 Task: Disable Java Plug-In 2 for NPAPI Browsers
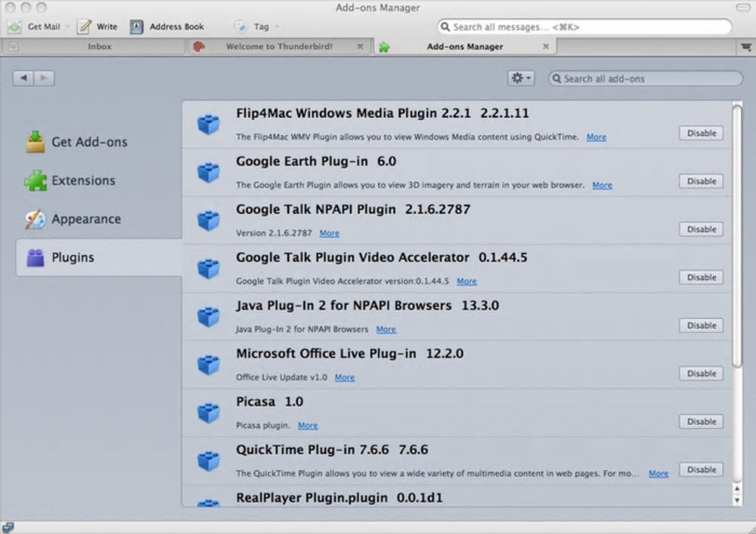tap(700, 326)
